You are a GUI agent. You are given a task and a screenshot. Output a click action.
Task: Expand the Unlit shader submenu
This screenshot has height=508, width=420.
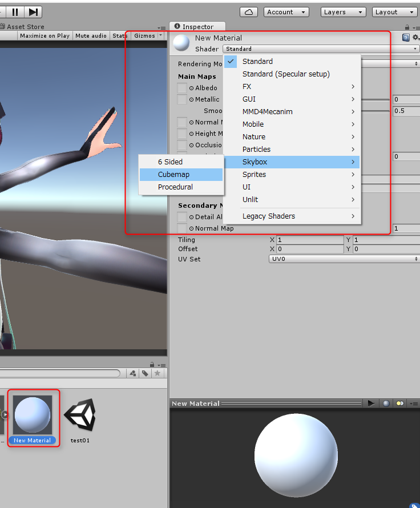coord(292,200)
